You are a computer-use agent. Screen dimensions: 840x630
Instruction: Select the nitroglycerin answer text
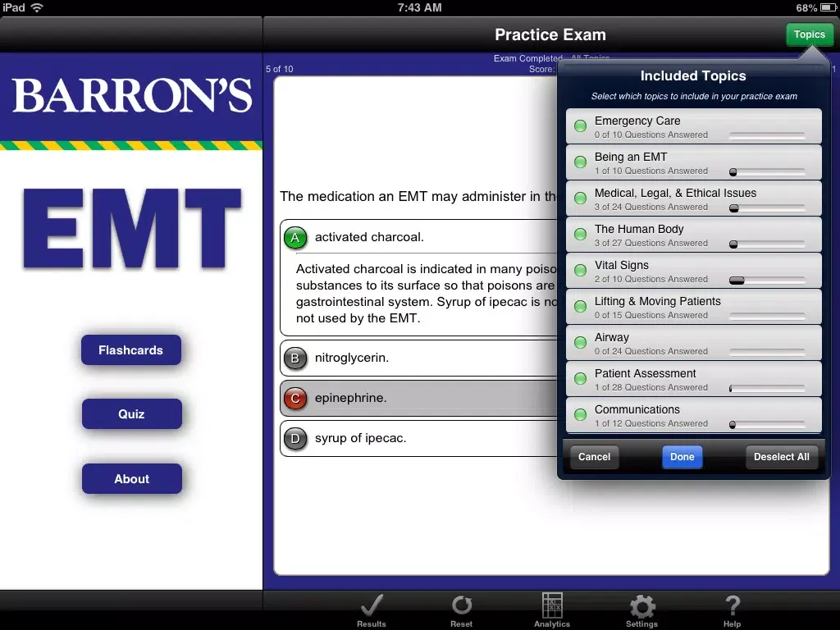(x=351, y=358)
